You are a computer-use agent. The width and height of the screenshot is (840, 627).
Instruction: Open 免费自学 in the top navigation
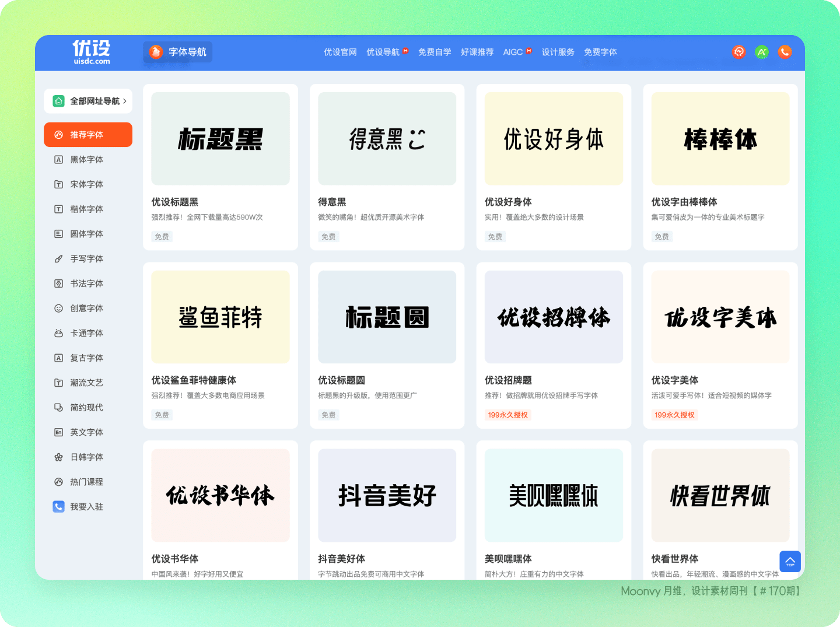[435, 52]
